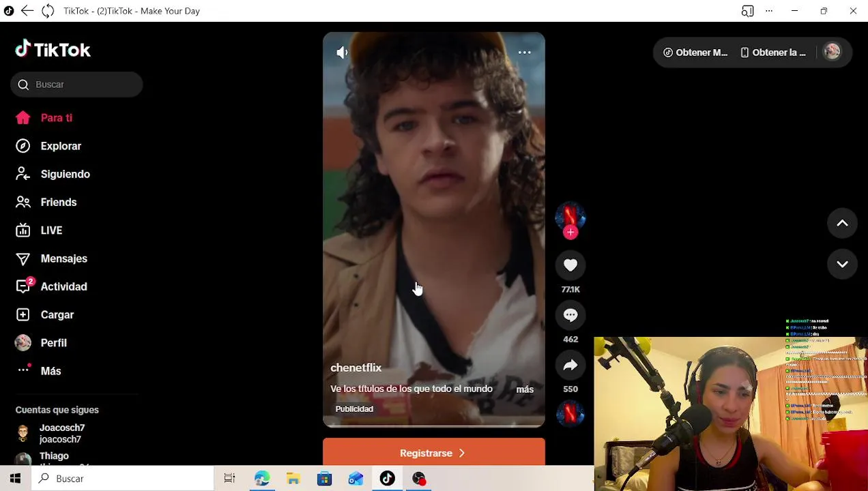
Task: Click the Obtener la... app button
Action: (x=773, y=53)
